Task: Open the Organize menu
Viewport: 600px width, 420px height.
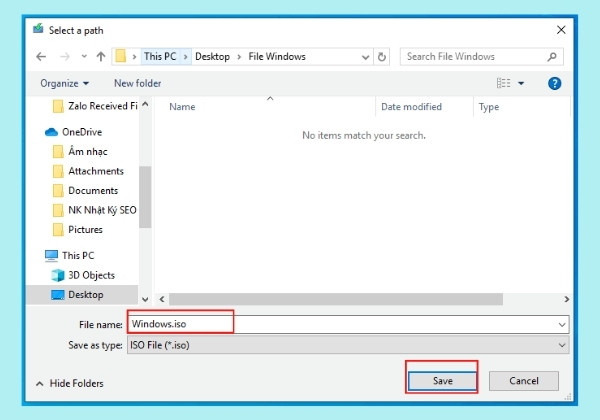Action: (x=64, y=83)
